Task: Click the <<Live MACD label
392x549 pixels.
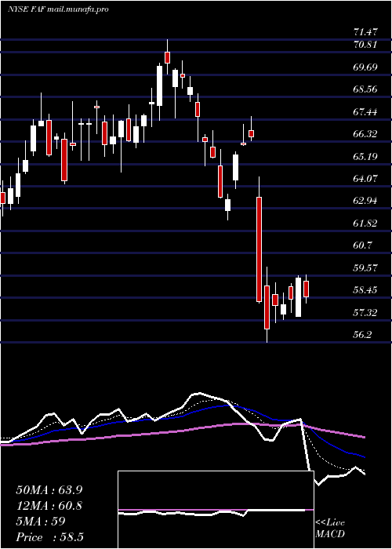Action: [330, 529]
